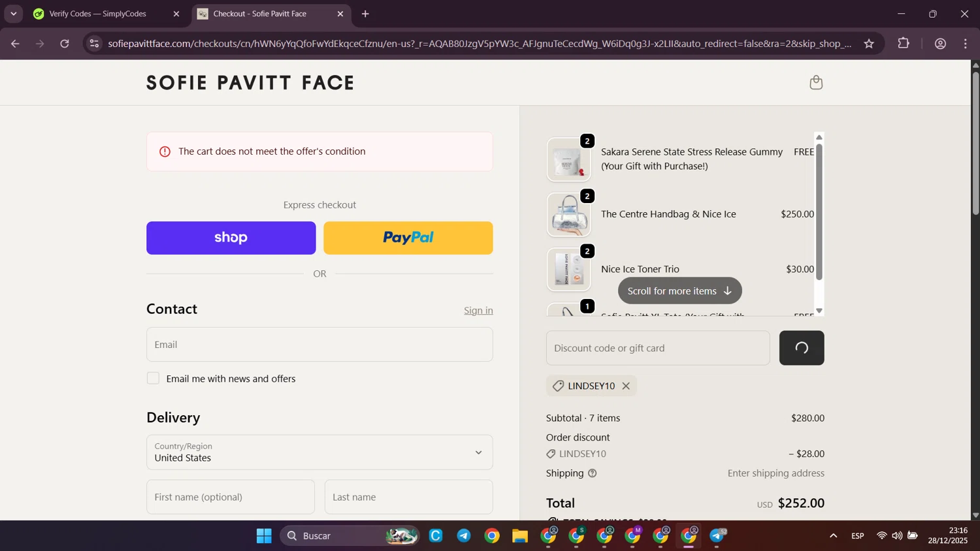Click the SOFIE PAVITT FACE logo
This screenshot has width=980, height=551.
251,83
